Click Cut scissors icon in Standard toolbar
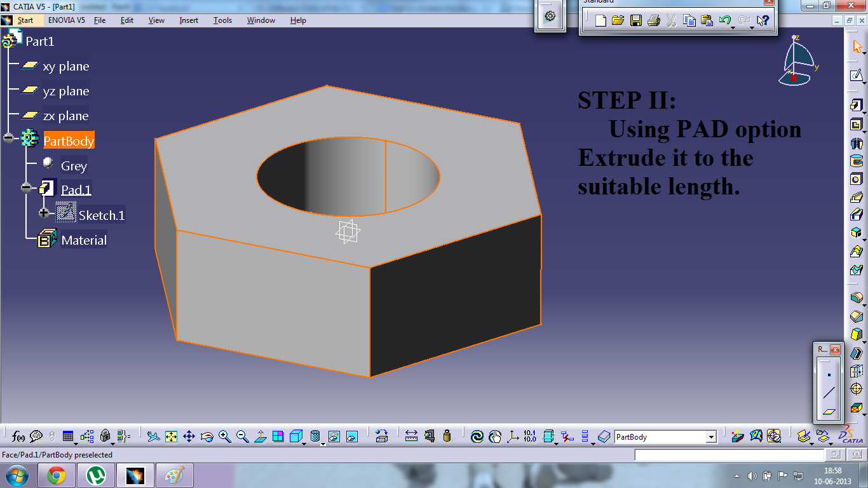This screenshot has width=868, height=488. tap(671, 20)
